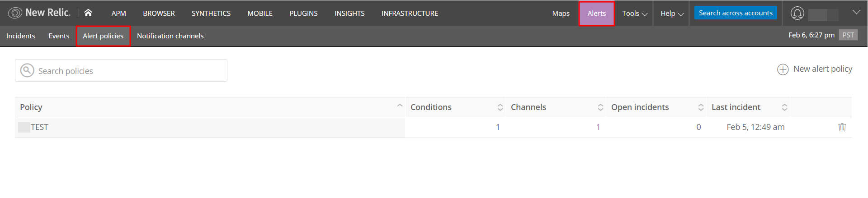The width and height of the screenshot is (868, 198).
Task: Sort by Open incidents column arrows
Action: [701, 107]
